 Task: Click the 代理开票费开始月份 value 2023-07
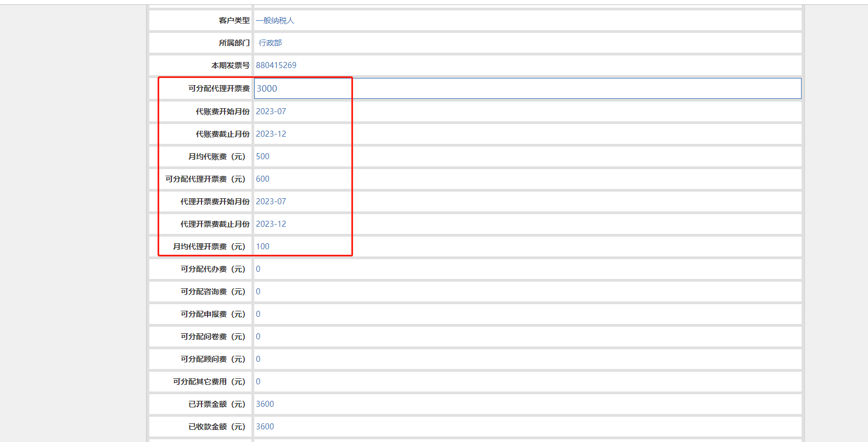coord(271,202)
